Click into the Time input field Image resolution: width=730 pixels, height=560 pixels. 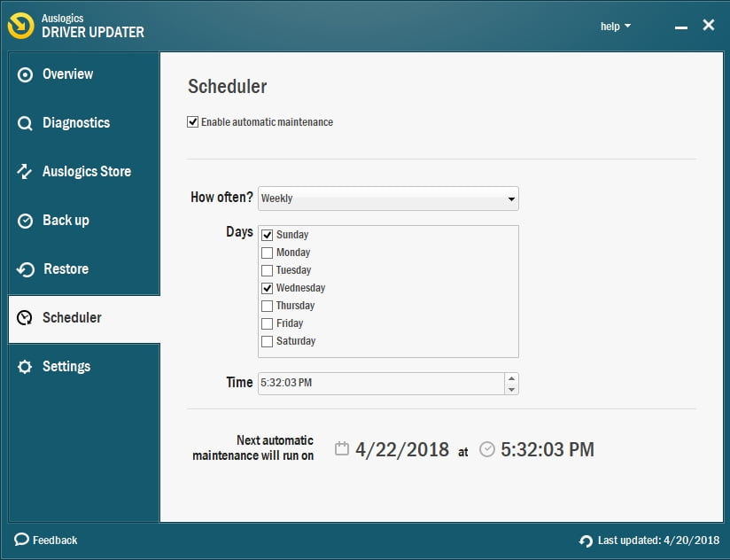381,383
